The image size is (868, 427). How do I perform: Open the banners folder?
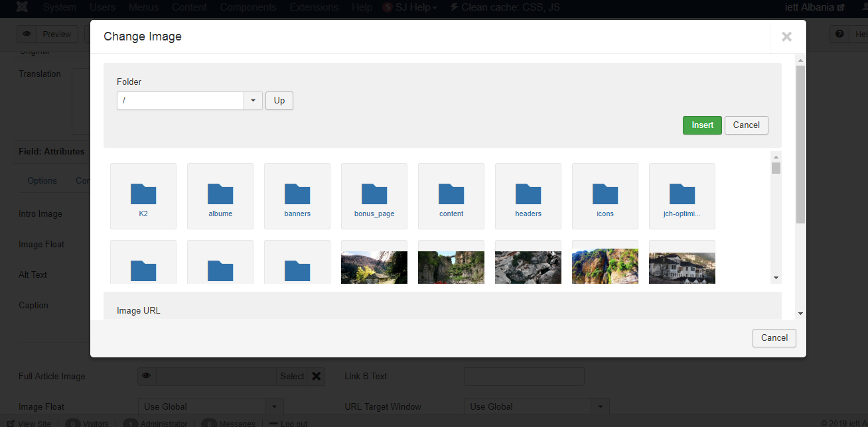point(297,196)
